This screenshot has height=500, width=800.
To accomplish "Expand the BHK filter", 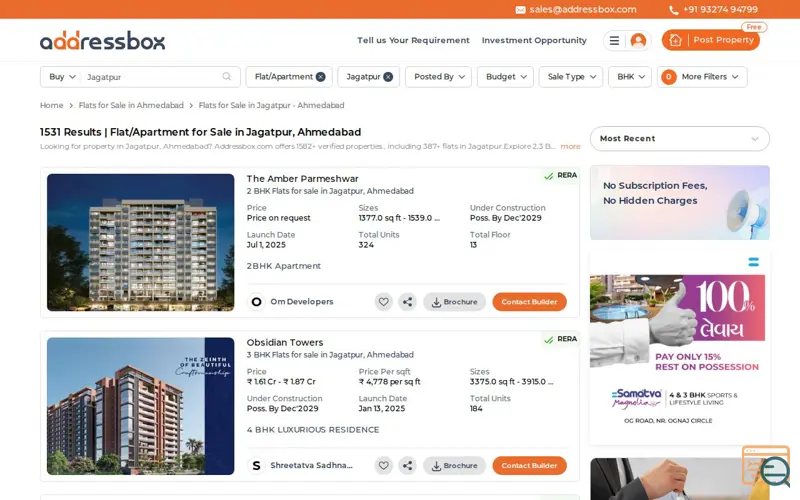I will pyautogui.click(x=630, y=77).
